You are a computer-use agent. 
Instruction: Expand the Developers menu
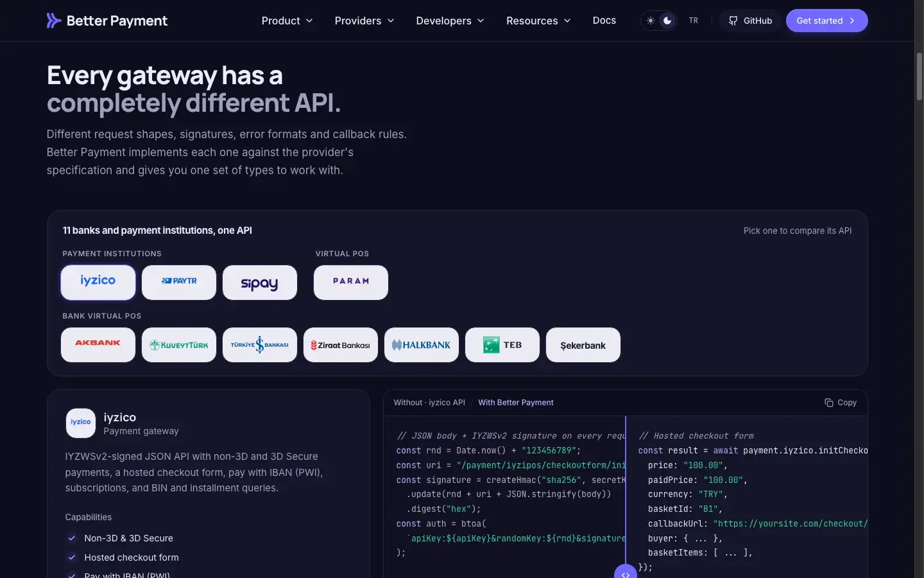click(450, 21)
